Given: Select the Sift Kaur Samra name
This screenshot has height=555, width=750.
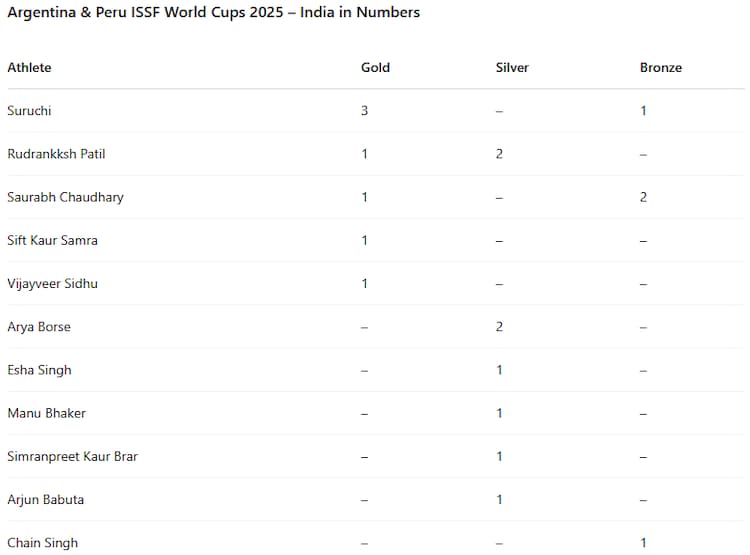Looking at the screenshot, I should (x=52, y=240).
